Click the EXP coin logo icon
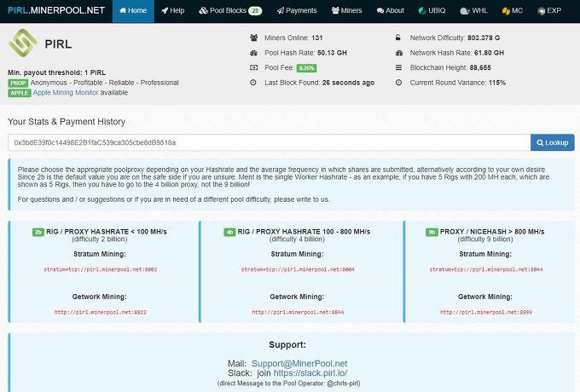 541,11
